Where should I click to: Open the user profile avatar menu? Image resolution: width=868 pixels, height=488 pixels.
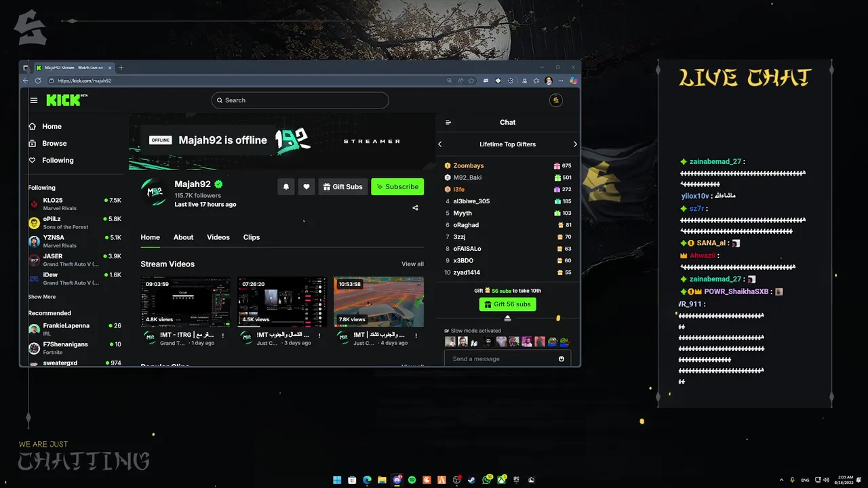coord(555,100)
